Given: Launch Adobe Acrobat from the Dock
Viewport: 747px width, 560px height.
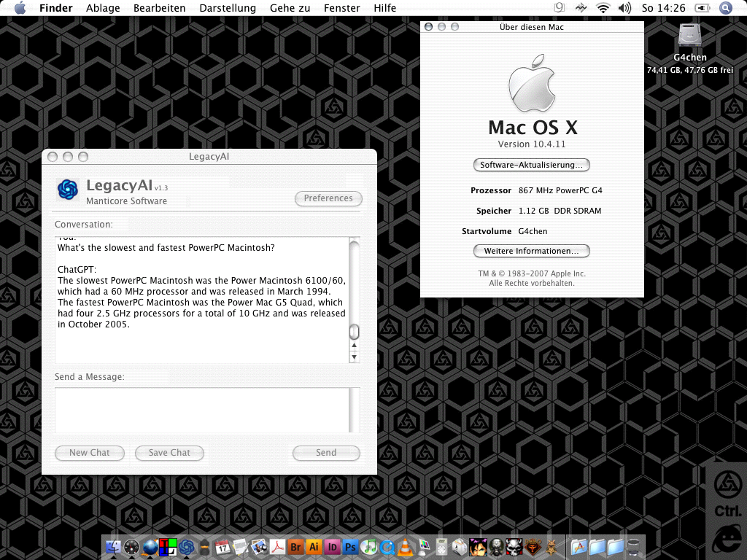Looking at the screenshot, I should click(277, 547).
